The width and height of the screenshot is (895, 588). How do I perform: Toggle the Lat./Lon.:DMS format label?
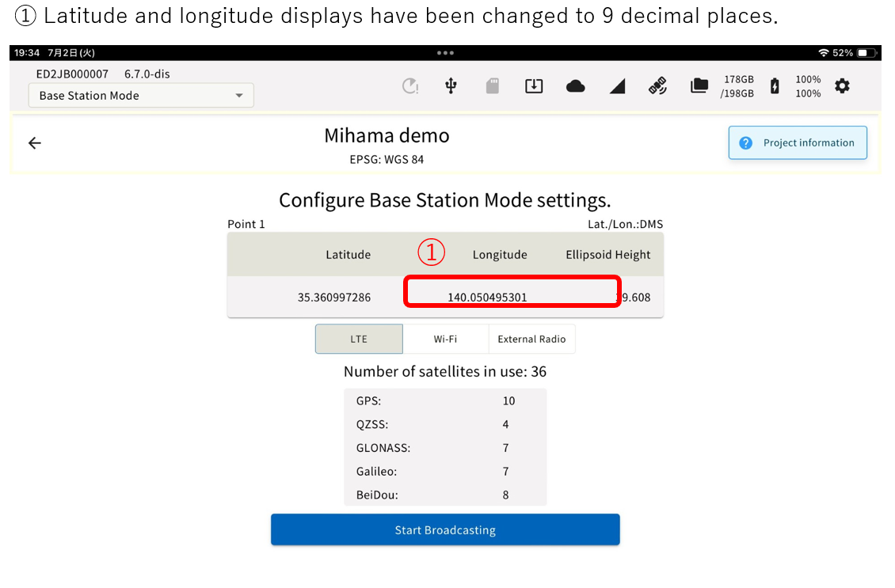coord(625,224)
